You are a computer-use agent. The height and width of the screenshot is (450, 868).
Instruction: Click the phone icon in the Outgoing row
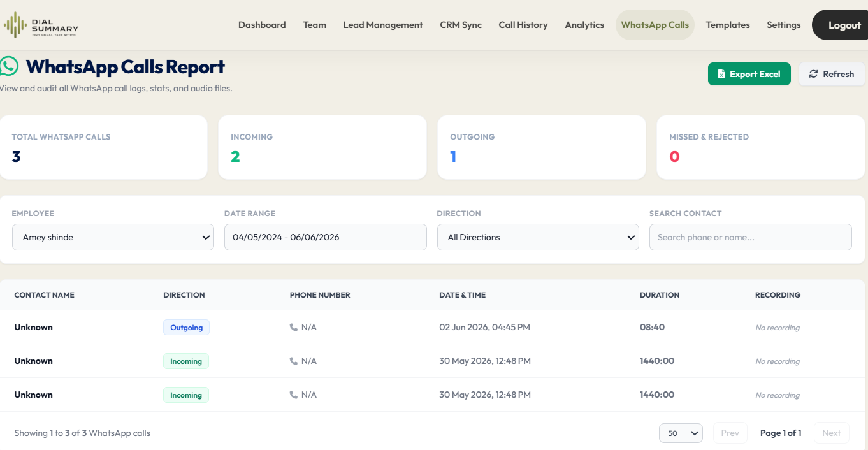[x=294, y=327]
